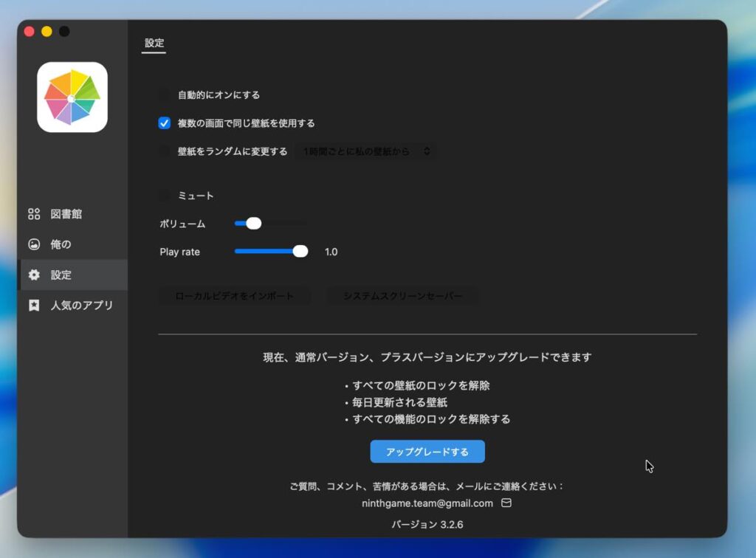Click ローカルビデオをインポート button

click(x=235, y=296)
